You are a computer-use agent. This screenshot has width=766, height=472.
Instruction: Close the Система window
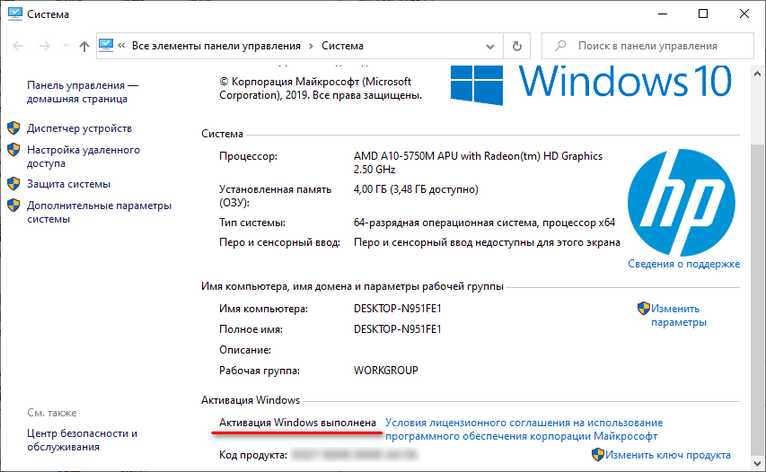[744, 14]
